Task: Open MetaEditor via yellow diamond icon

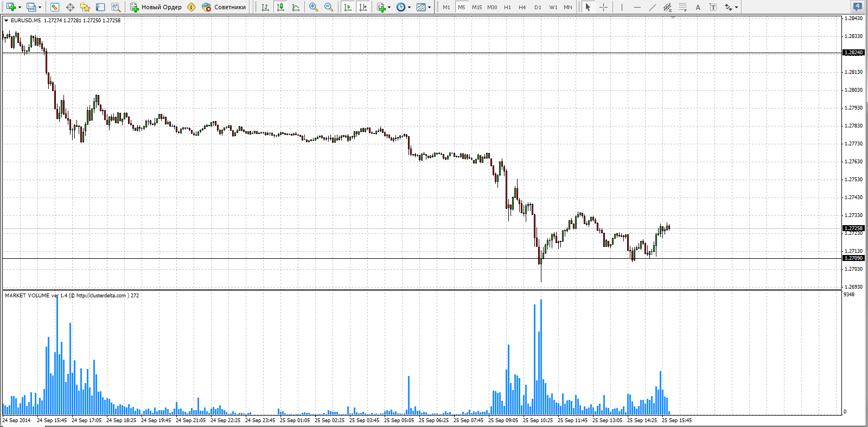Action: 191,7
